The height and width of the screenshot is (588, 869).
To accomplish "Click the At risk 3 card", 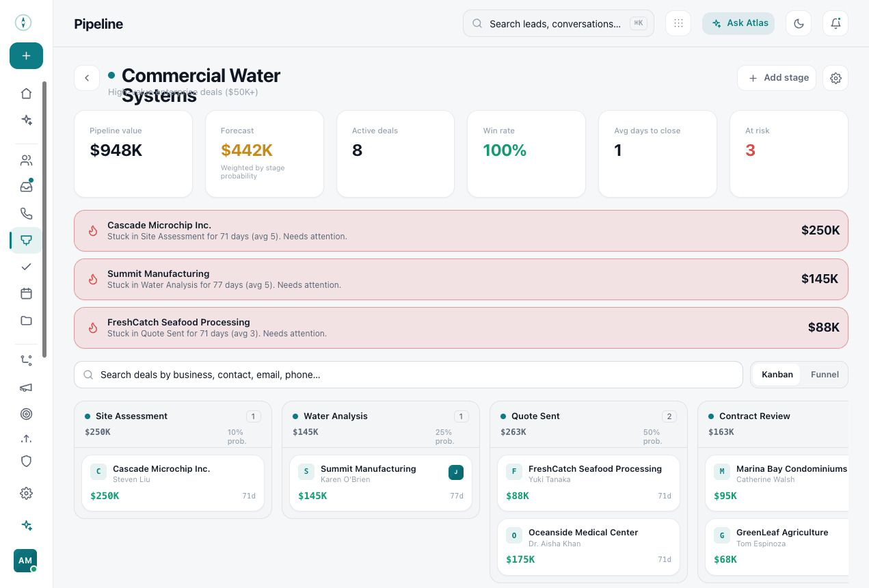I will 789,154.
